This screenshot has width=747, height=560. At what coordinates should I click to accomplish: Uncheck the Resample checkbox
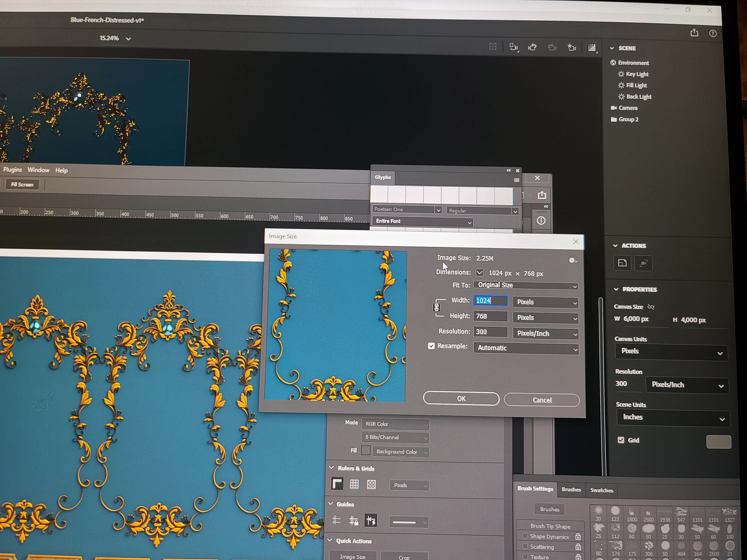pyautogui.click(x=431, y=346)
